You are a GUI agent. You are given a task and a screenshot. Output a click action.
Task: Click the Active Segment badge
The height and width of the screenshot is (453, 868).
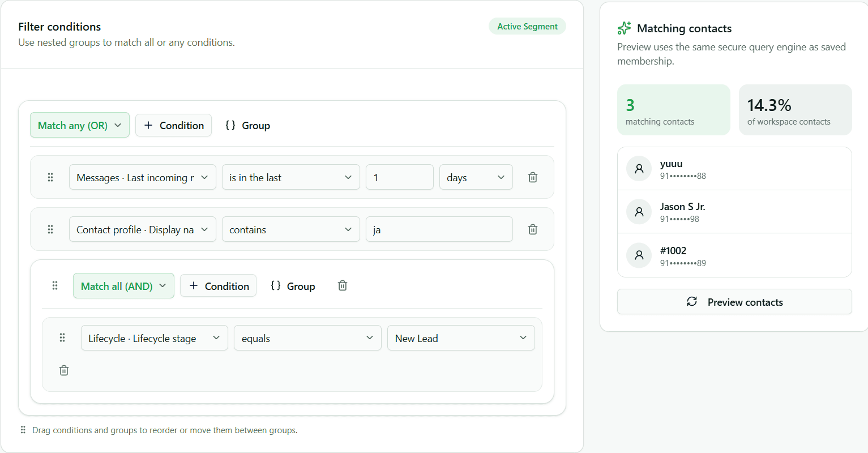[x=527, y=26]
